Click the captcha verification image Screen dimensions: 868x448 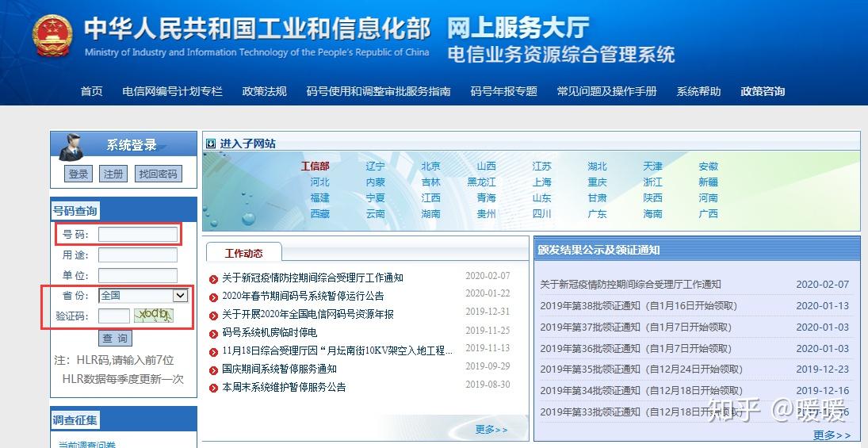[x=154, y=315]
